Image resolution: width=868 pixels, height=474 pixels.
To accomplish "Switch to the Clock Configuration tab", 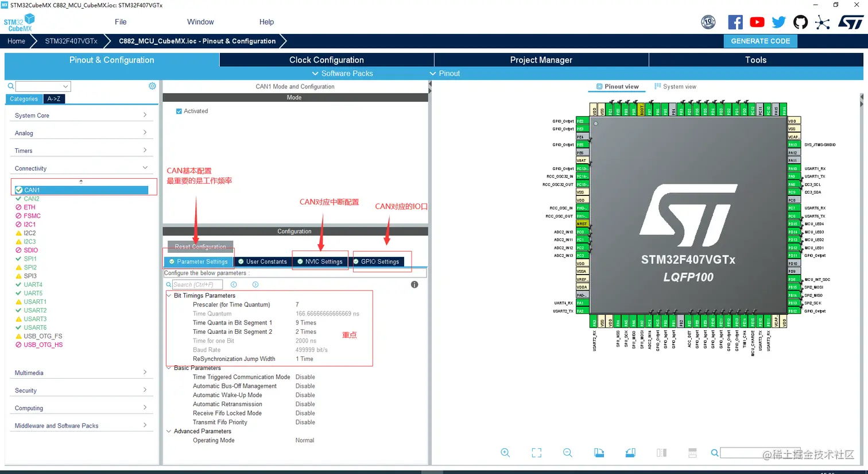I will coord(327,60).
